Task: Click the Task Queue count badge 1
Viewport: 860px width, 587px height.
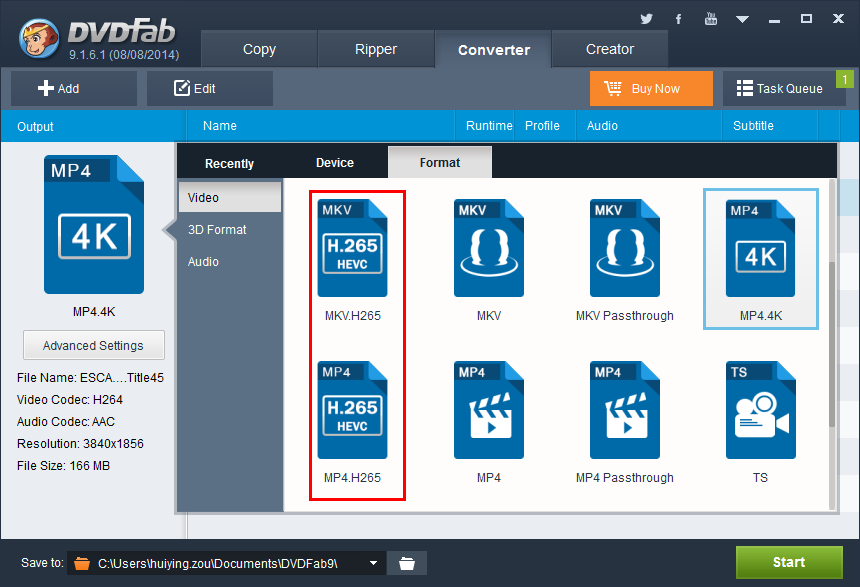Action: click(845, 80)
